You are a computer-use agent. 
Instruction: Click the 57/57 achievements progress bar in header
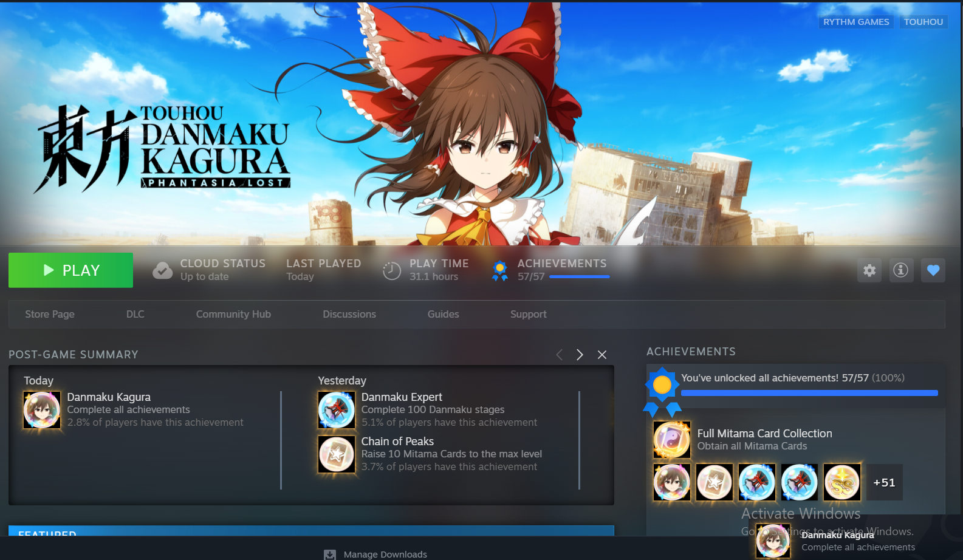coord(579,277)
